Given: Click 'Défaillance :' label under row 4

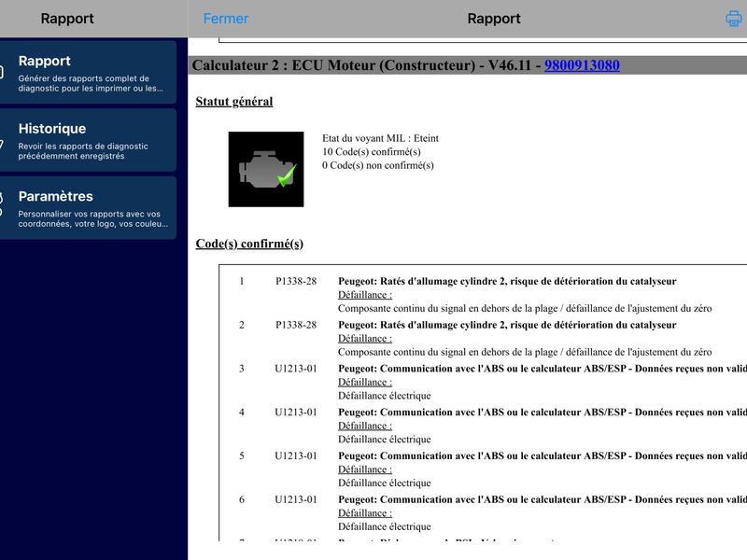Looking at the screenshot, I should [x=365, y=426].
